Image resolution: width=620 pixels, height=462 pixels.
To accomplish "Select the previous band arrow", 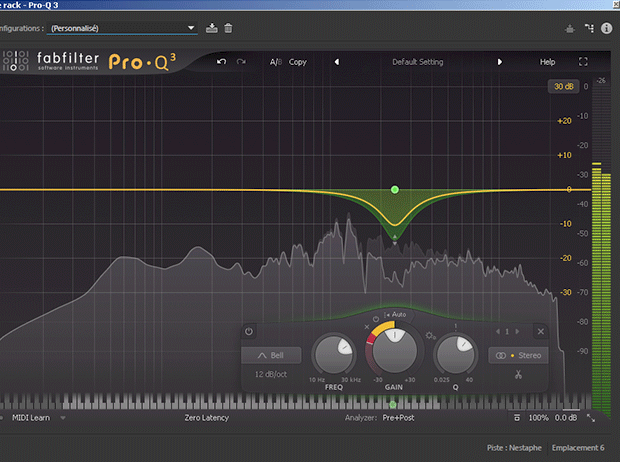I will (x=498, y=331).
